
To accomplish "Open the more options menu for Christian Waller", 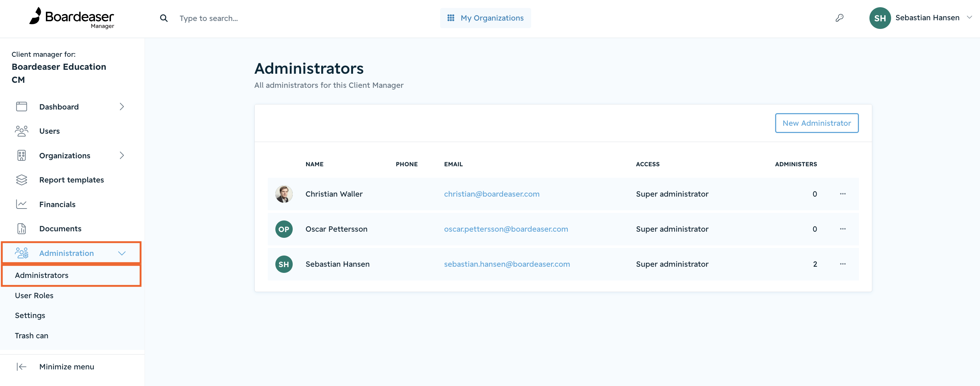I will click(843, 194).
